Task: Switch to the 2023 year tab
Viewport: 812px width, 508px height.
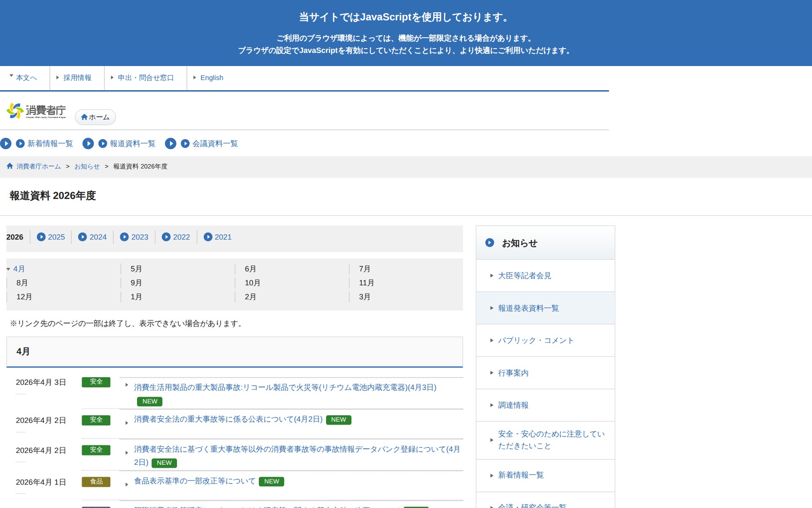Action: (x=140, y=237)
